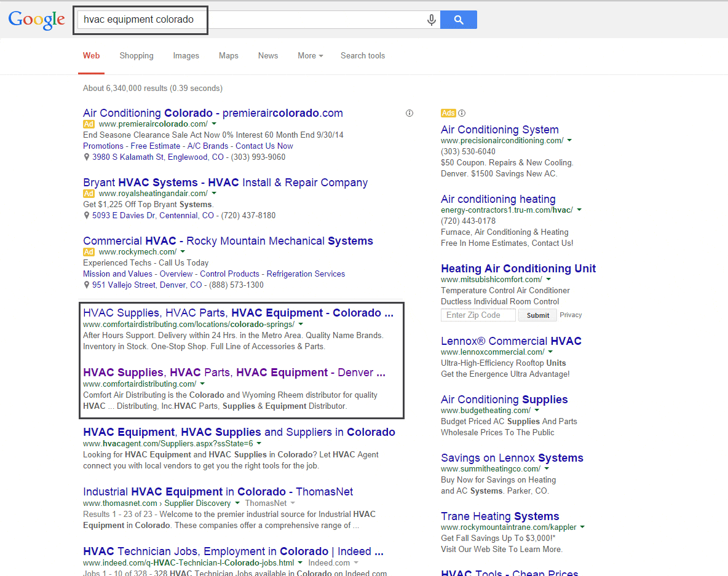Click Submit button for zip code
The width and height of the screenshot is (728, 576).
click(537, 315)
